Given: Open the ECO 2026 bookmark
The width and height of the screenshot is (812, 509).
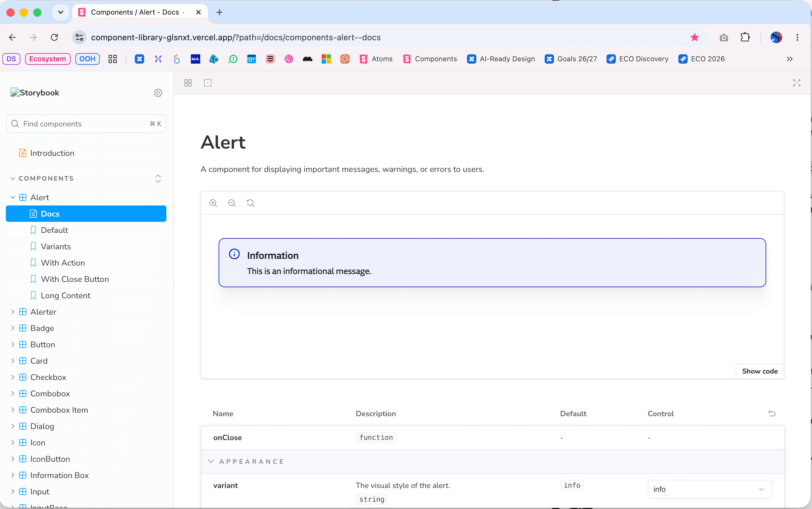Looking at the screenshot, I should coord(701,59).
